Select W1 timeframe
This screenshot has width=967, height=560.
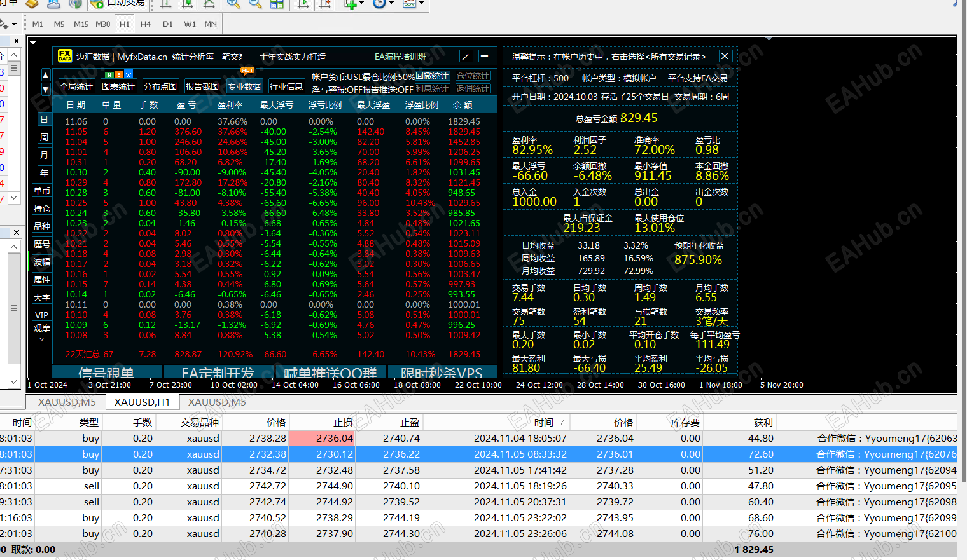tap(190, 24)
